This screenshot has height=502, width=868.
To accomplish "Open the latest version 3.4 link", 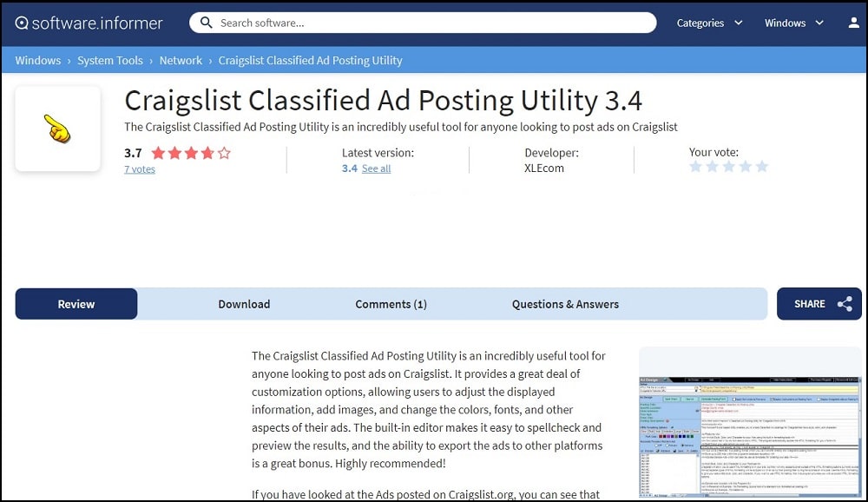I will 349,168.
